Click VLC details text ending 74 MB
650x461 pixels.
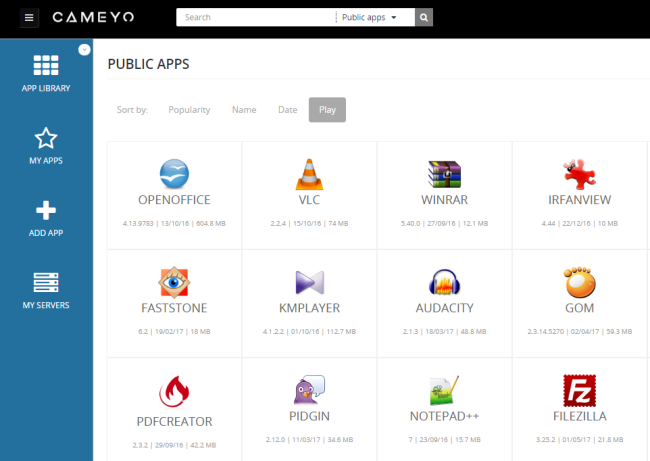click(x=309, y=223)
